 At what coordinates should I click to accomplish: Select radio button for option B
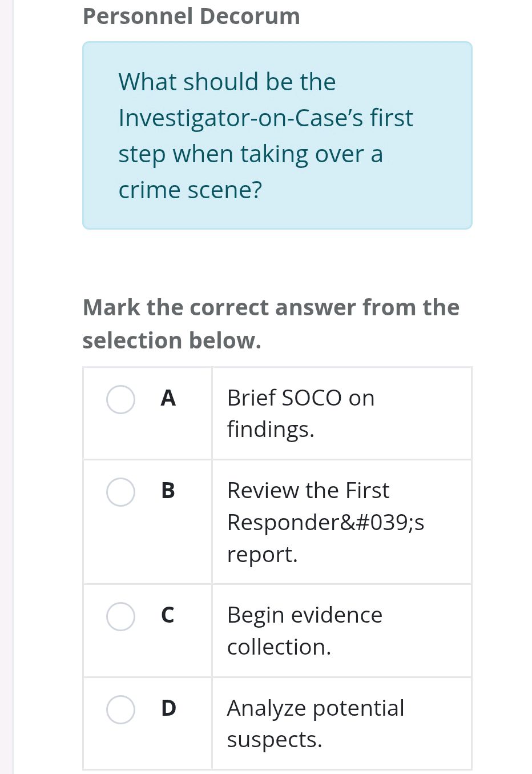[120, 492]
